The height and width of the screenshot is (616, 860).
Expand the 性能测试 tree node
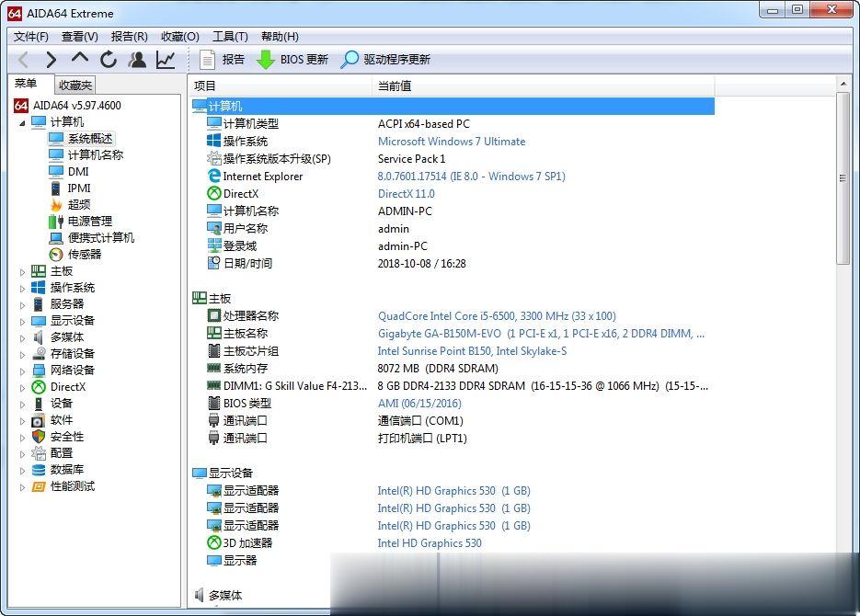click(x=22, y=487)
